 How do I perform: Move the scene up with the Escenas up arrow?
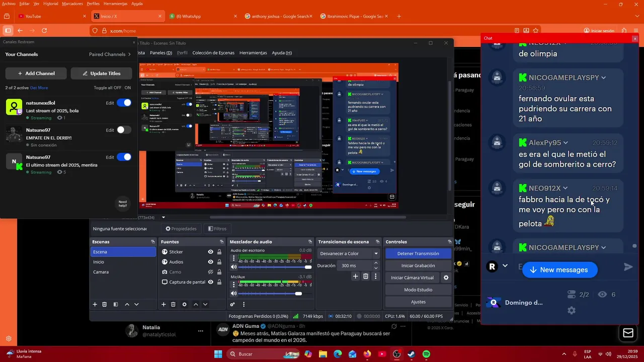click(x=127, y=304)
